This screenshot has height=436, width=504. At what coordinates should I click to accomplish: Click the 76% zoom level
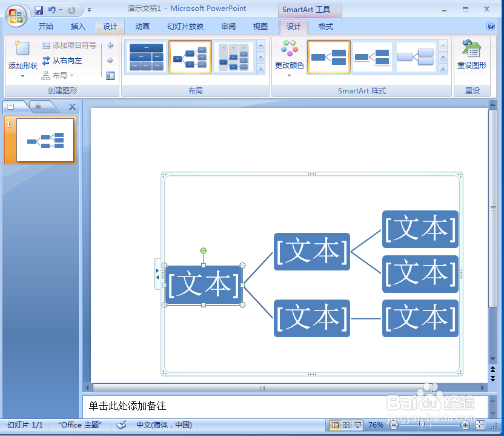(x=376, y=425)
